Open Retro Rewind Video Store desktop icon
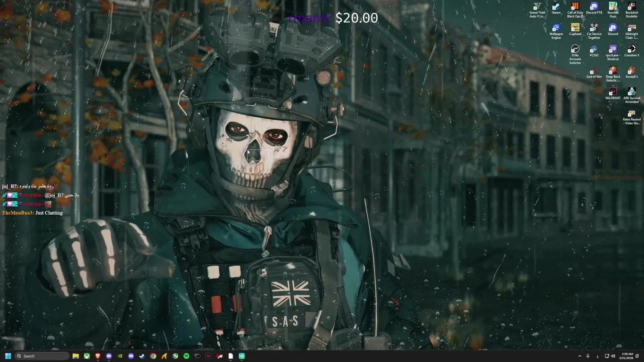 [x=631, y=117]
